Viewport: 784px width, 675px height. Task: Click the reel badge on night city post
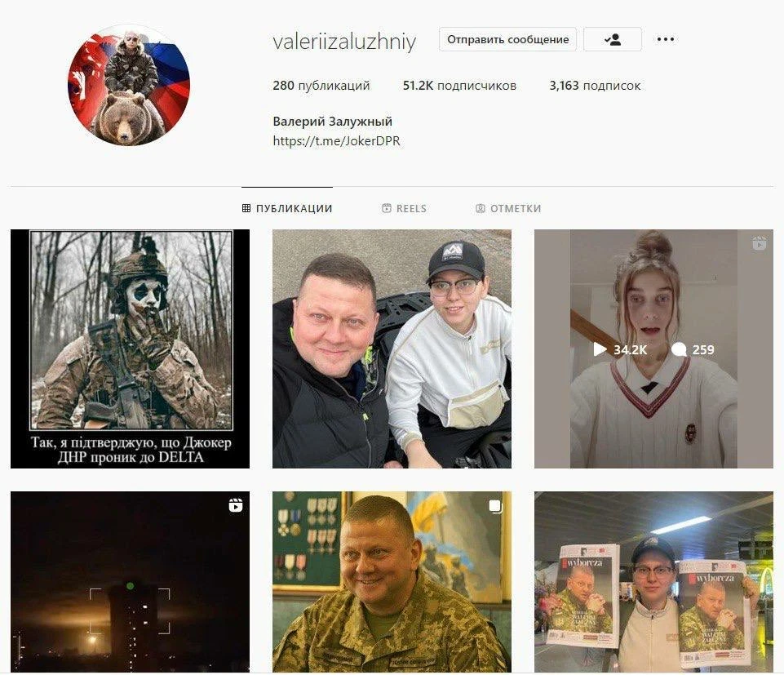point(236,505)
